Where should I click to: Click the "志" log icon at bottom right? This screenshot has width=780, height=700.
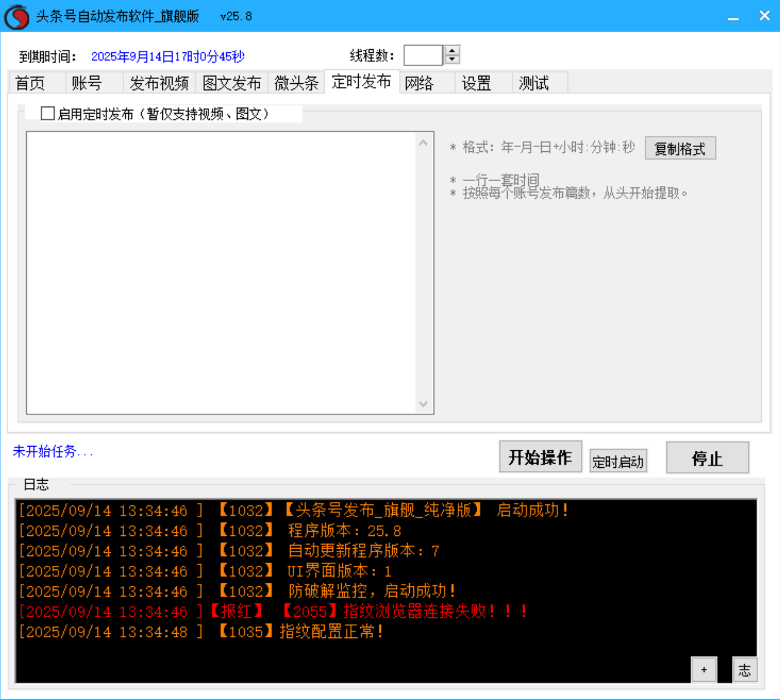pyautogui.click(x=744, y=669)
